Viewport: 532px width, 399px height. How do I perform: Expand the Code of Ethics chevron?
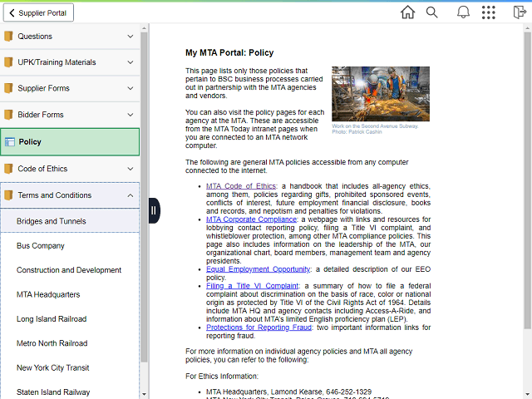131,169
